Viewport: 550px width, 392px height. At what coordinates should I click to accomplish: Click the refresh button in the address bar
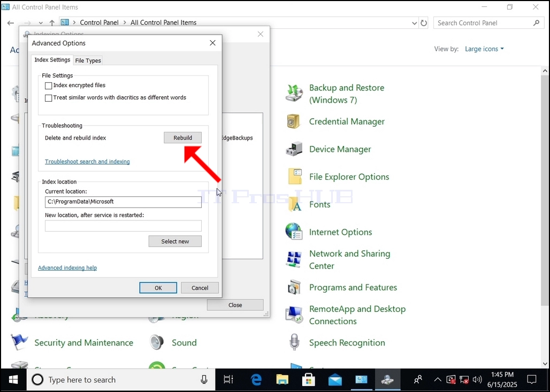tap(424, 23)
